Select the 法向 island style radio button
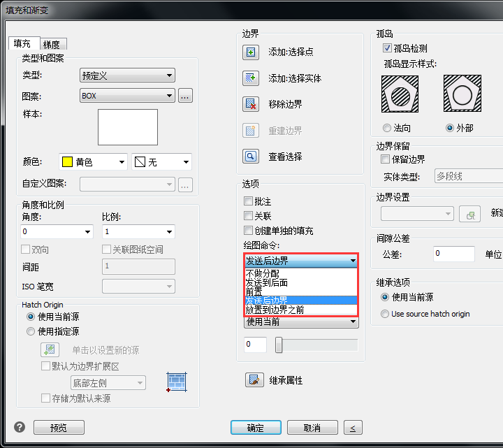Screen dimensions: 503x448 pyautogui.click(x=387, y=128)
